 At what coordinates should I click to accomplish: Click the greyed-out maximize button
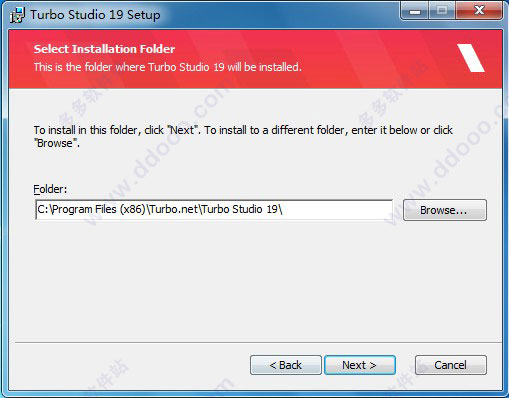pos(442,12)
